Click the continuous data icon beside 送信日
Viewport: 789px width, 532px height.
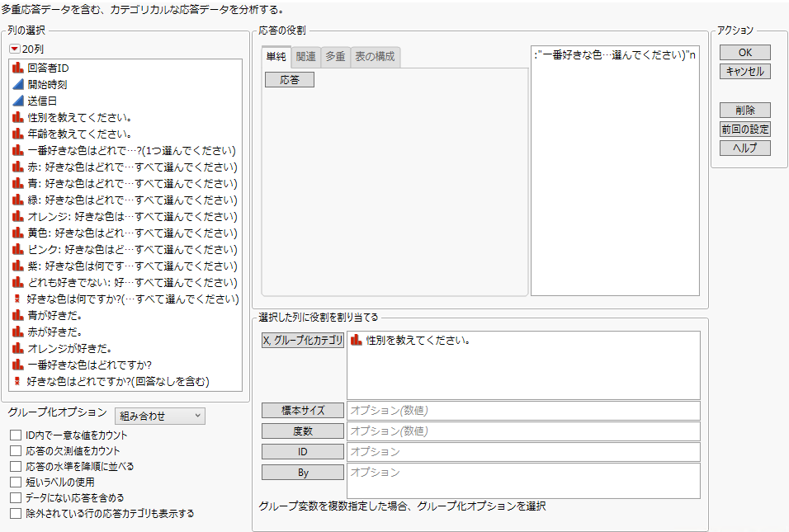pyautogui.click(x=16, y=100)
